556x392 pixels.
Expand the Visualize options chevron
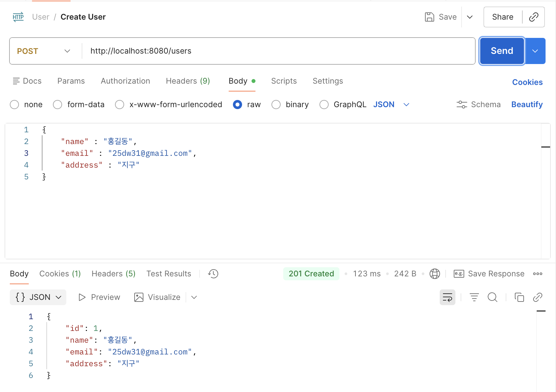tap(194, 297)
